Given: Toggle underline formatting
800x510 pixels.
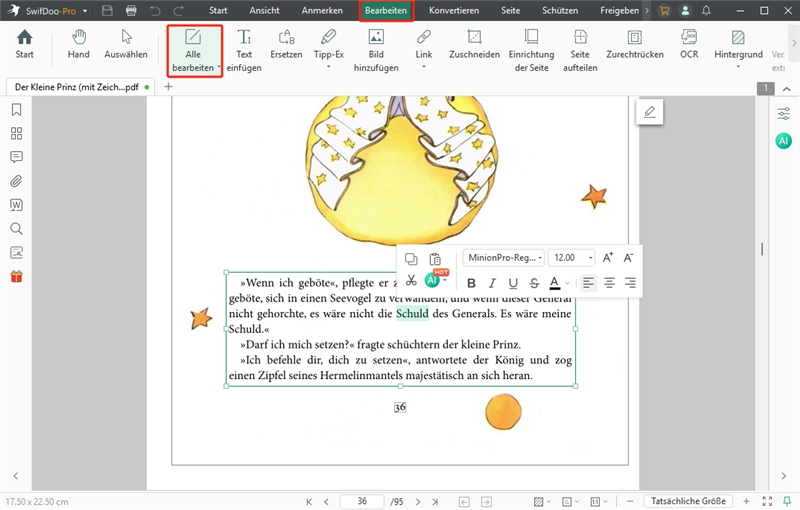Looking at the screenshot, I should tap(513, 283).
